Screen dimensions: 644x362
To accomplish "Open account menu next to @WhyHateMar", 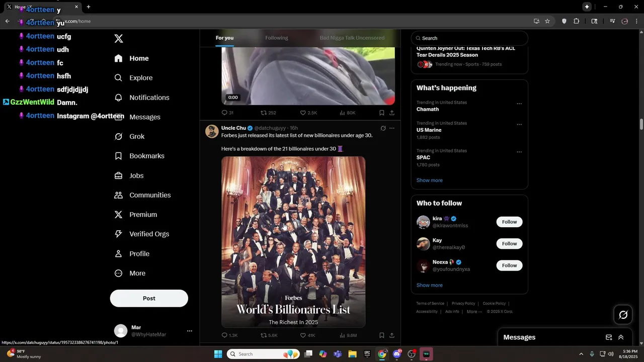I will coord(190,331).
